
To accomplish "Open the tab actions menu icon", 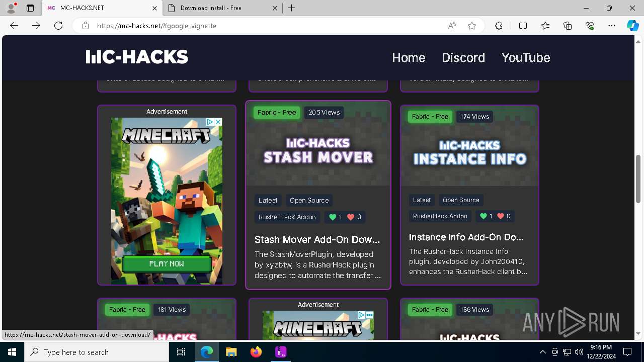I will [x=30, y=8].
